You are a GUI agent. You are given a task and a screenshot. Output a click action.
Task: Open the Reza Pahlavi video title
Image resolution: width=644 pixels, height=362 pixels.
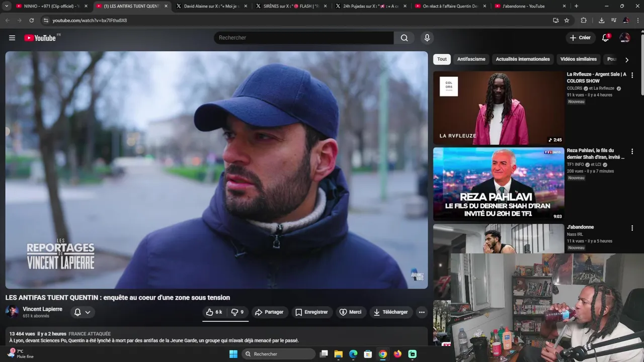coord(596,154)
